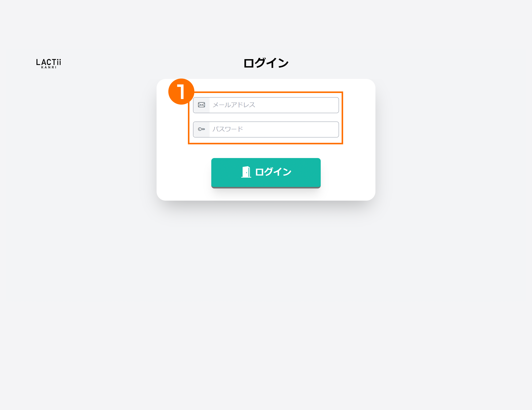The width and height of the screenshot is (532, 410).
Task: Submit with the teal ログイン button
Action: pyautogui.click(x=266, y=173)
